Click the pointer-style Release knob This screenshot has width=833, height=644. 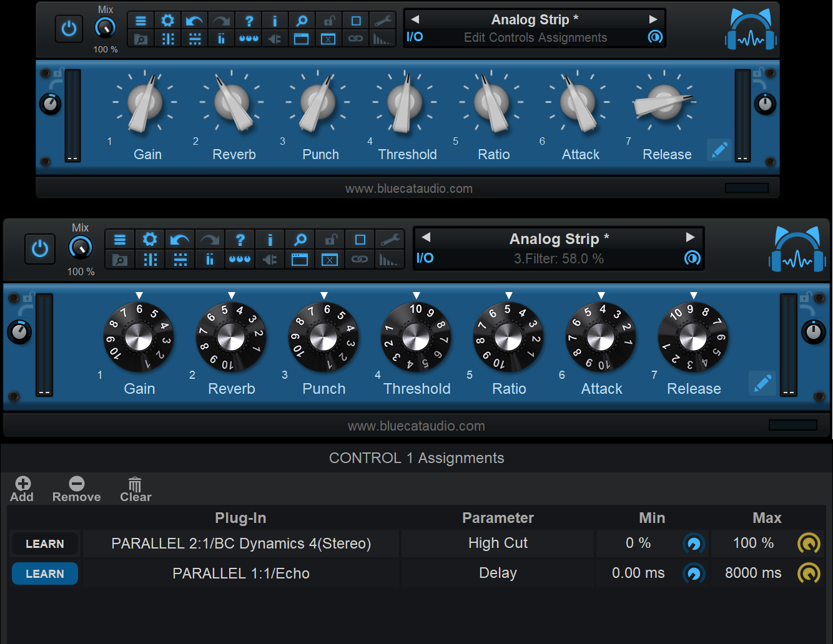[x=664, y=102]
